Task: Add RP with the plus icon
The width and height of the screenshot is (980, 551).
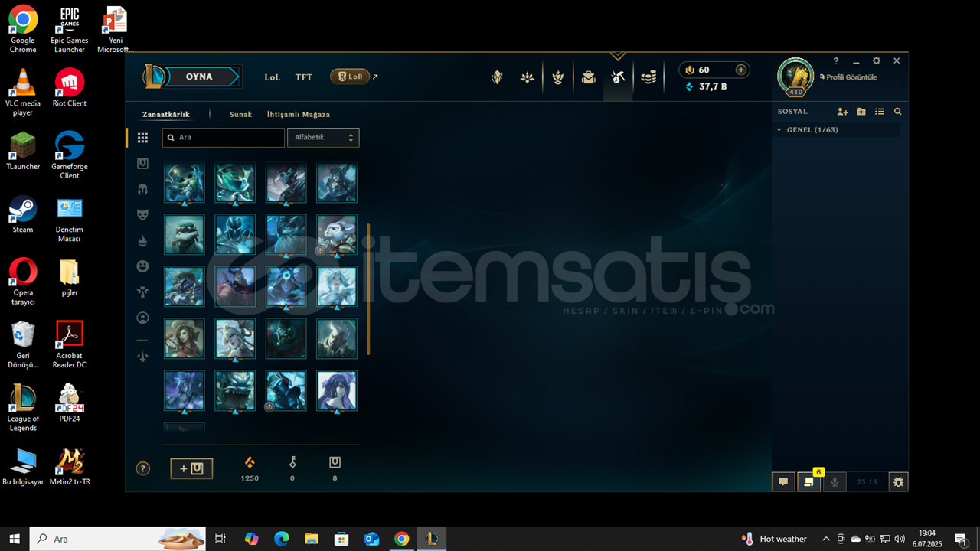Action: point(740,70)
